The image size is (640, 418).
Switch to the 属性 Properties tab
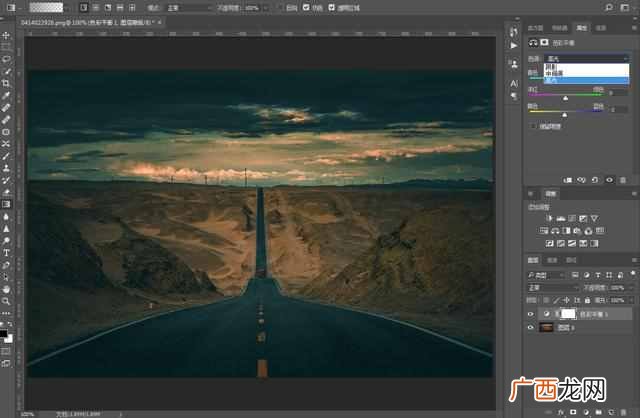(581, 28)
